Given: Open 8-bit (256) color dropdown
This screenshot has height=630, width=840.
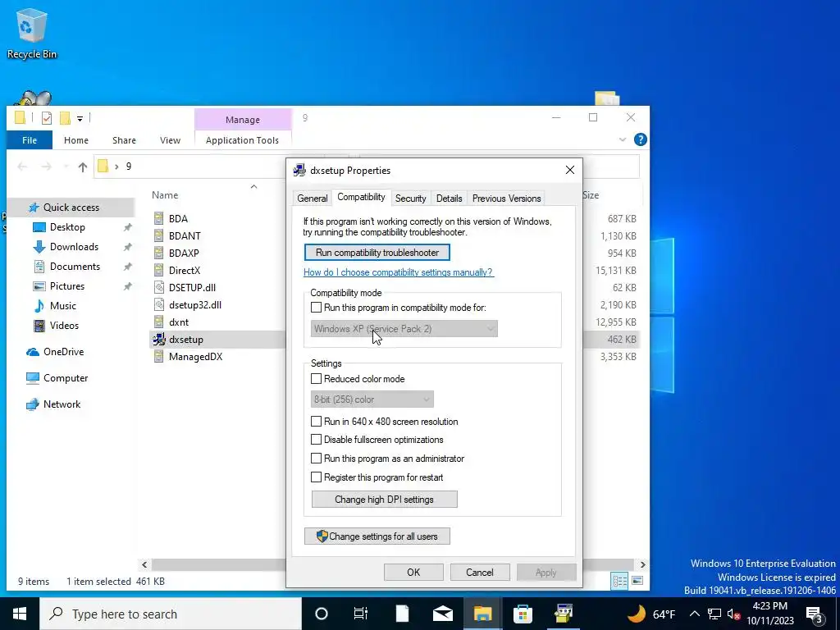Looking at the screenshot, I should (372, 399).
